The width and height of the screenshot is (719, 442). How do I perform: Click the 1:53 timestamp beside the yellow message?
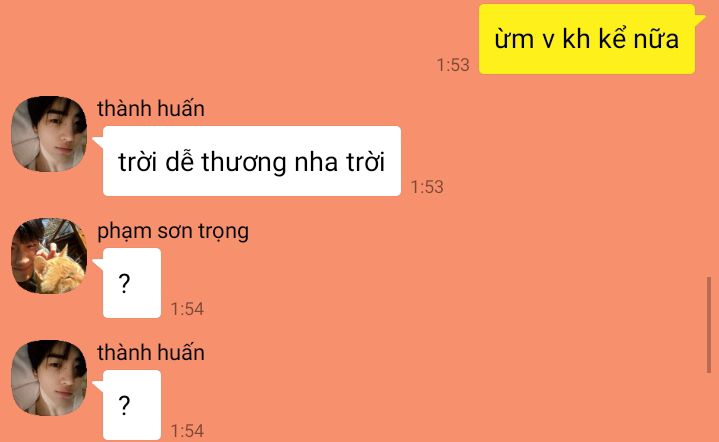(x=453, y=65)
